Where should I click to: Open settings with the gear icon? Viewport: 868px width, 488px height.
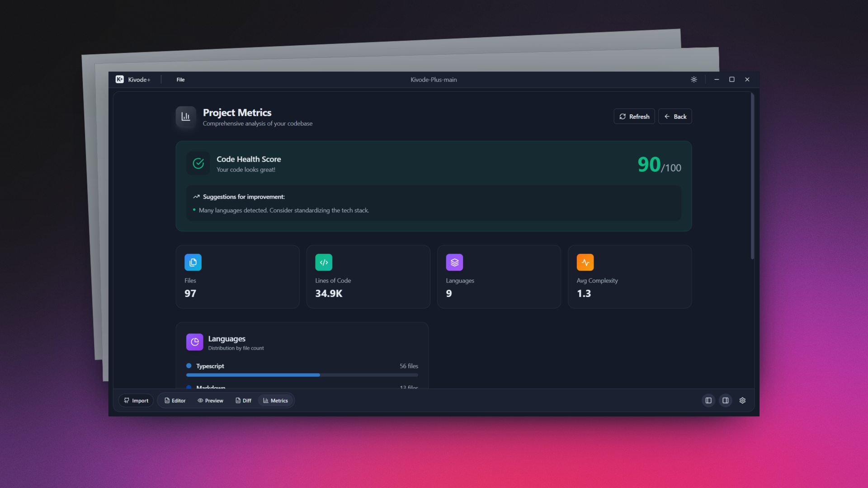(742, 400)
